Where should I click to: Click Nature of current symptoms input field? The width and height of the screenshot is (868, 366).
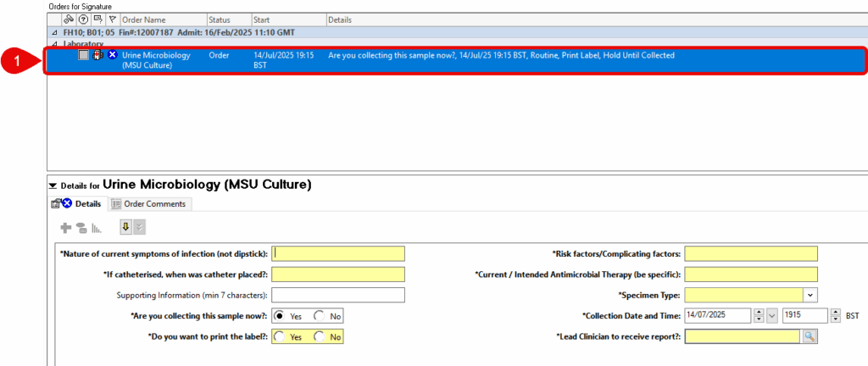point(338,254)
